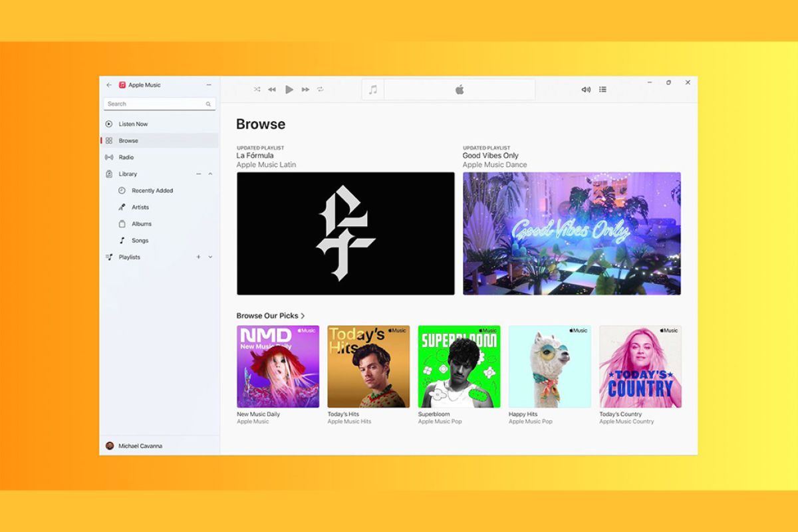Open Michael Cavanna account profile
The width and height of the screenshot is (798, 532).
[140, 446]
